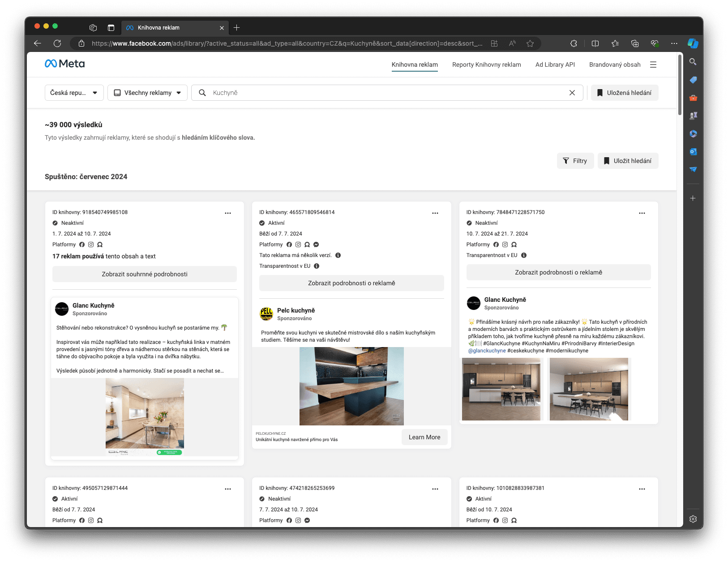The image size is (728, 562).
Task: Open more options for ad 1010828833987381
Action: (x=642, y=489)
